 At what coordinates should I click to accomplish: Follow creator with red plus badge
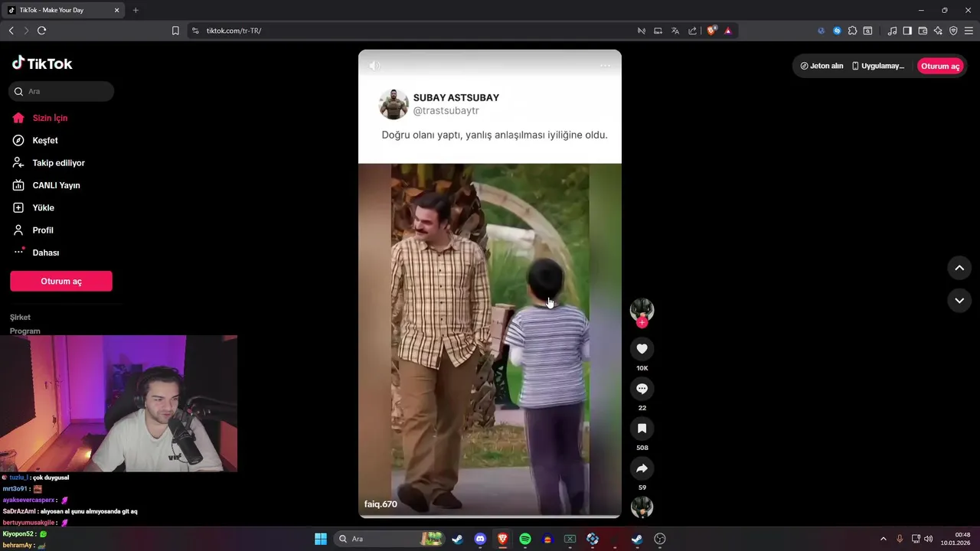pyautogui.click(x=642, y=322)
